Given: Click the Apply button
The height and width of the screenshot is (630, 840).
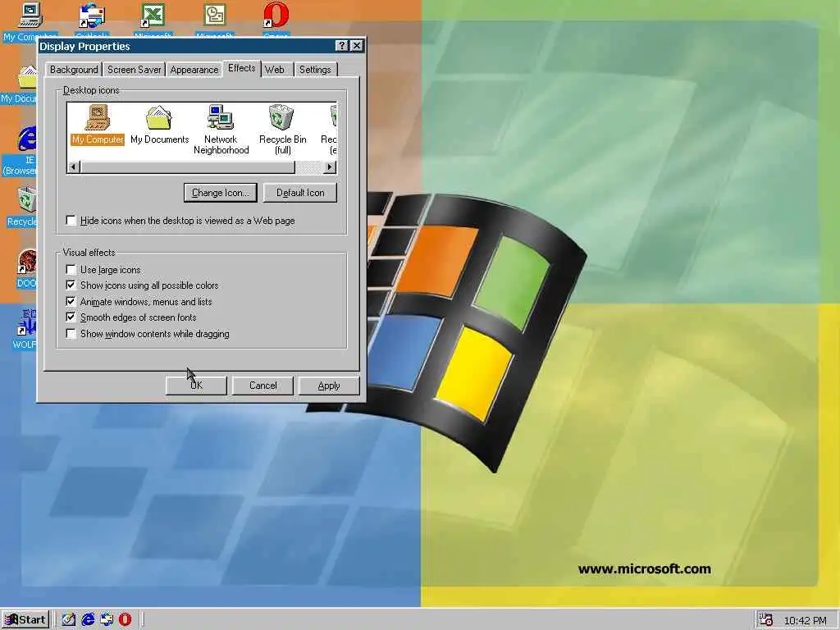Looking at the screenshot, I should click(x=328, y=386).
